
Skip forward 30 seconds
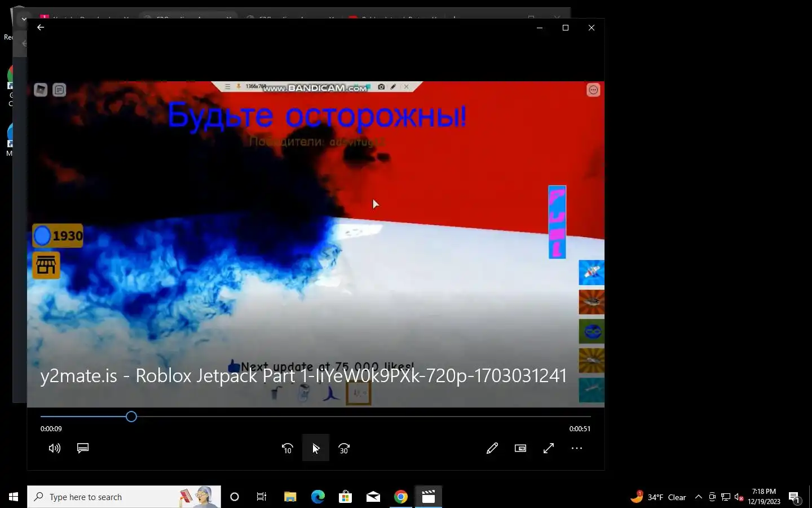tap(344, 448)
